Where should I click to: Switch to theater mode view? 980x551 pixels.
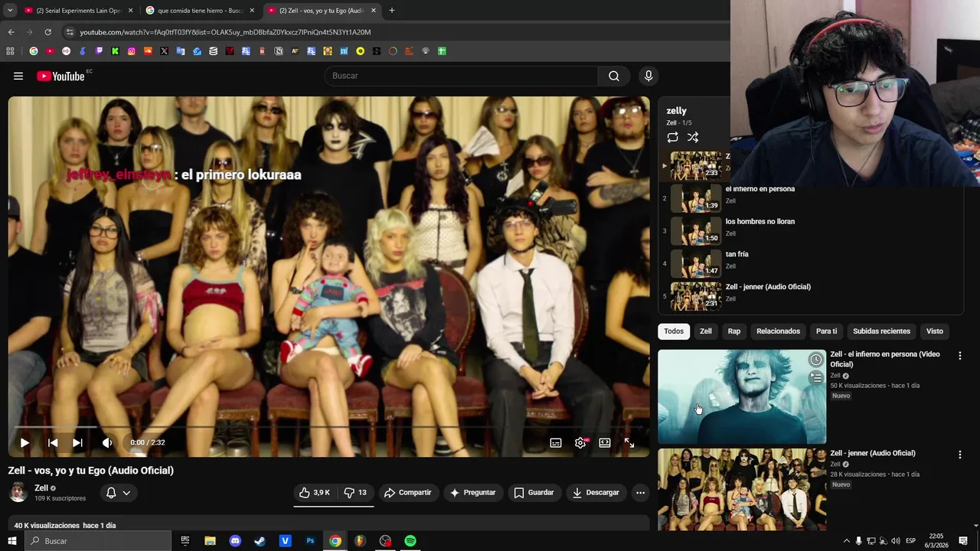point(605,442)
